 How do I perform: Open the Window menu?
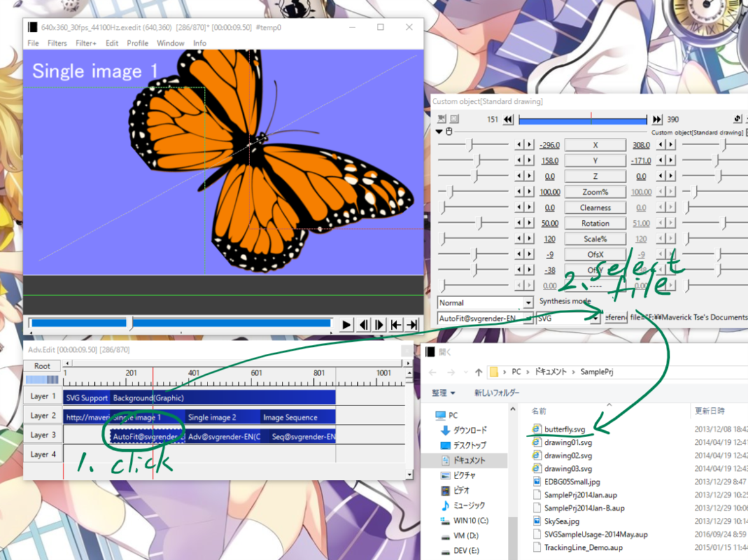tap(171, 43)
